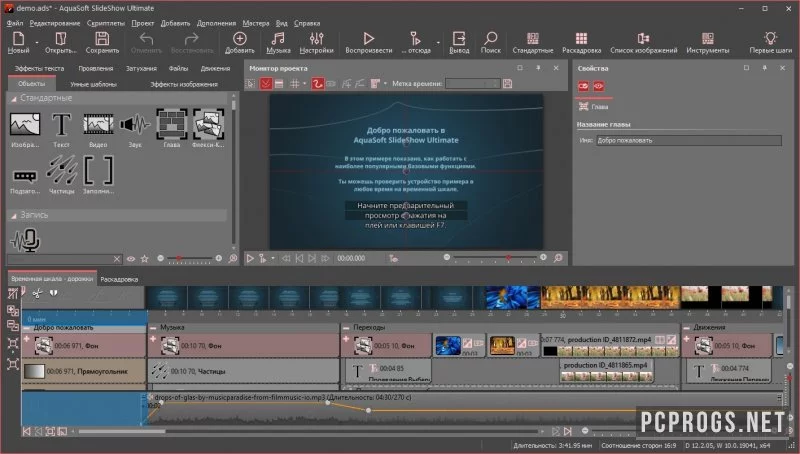Click save icon next to Метка времени
The width and height of the screenshot is (800, 454).
(507, 84)
